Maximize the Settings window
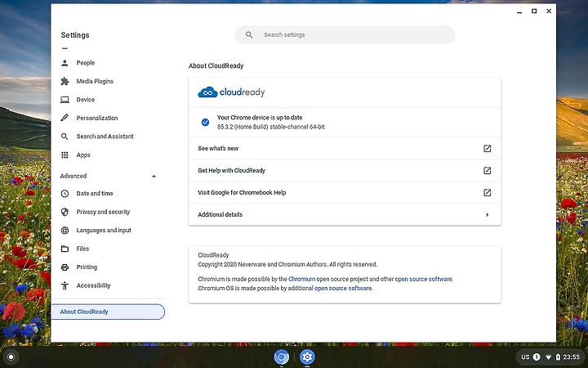The height and width of the screenshot is (368, 588). (534, 11)
